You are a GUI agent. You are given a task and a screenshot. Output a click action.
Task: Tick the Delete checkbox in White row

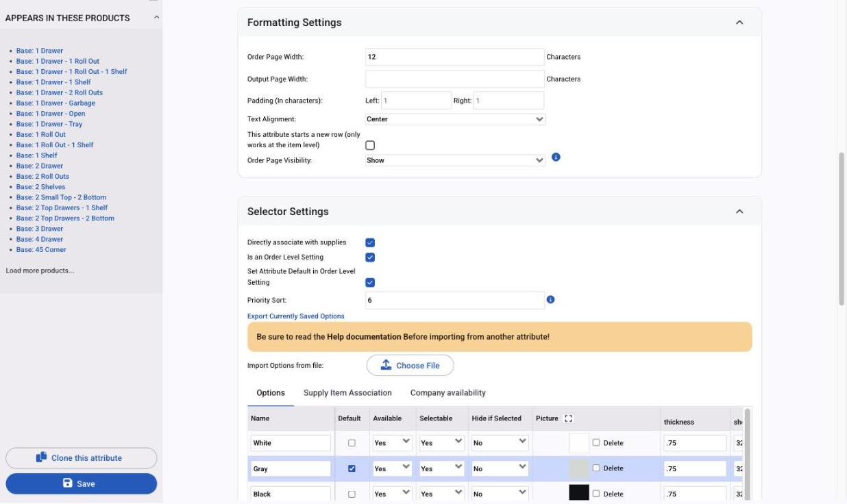click(x=596, y=442)
